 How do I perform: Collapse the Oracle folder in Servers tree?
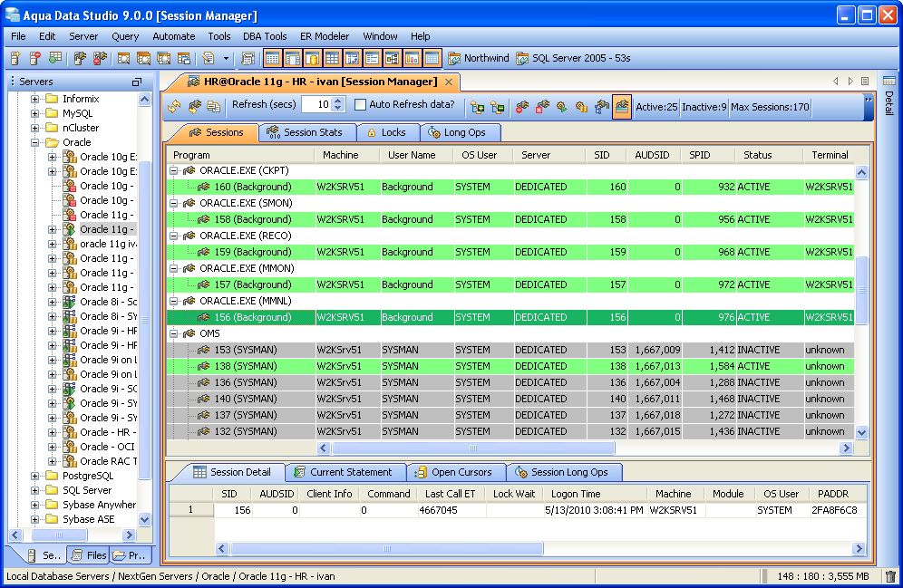point(34,142)
